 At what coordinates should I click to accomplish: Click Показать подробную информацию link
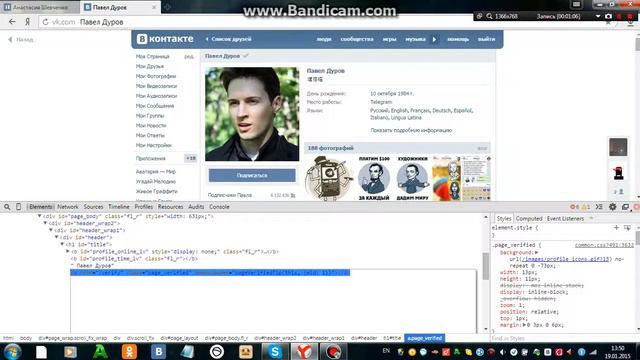(x=411, y=130)
